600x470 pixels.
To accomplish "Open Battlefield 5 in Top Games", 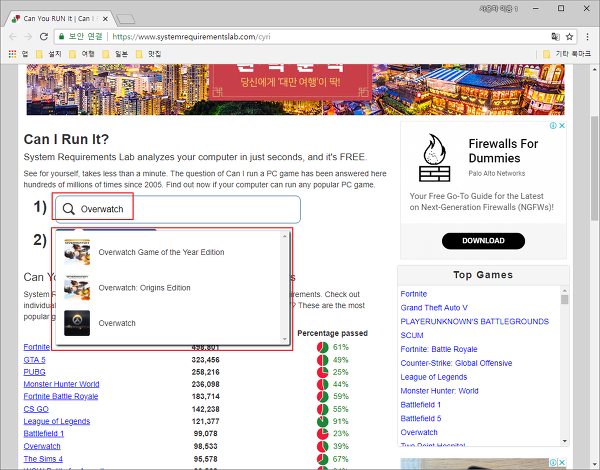I will pos(421,418).
